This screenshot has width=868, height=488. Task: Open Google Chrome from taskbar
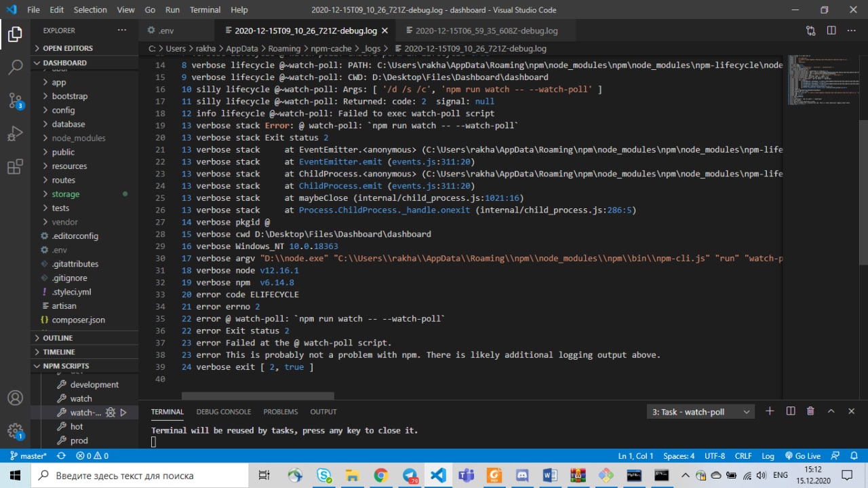(380, 475)
